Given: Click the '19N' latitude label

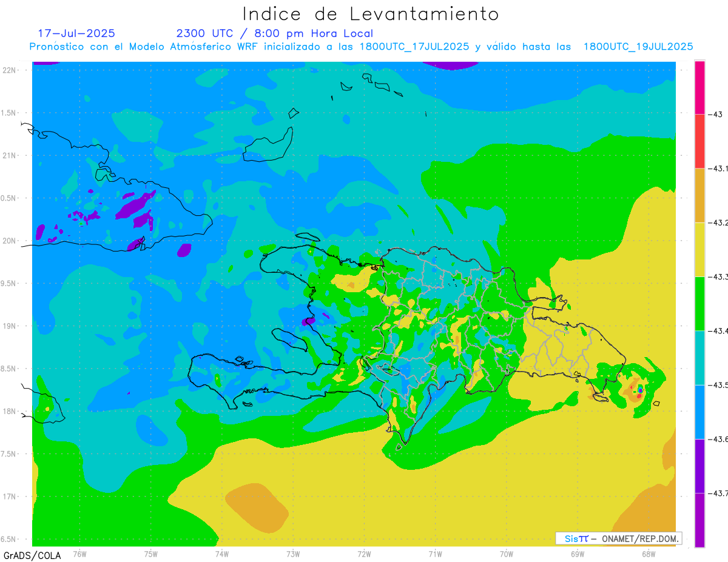Looking at the screenshot, I should 10,326.
